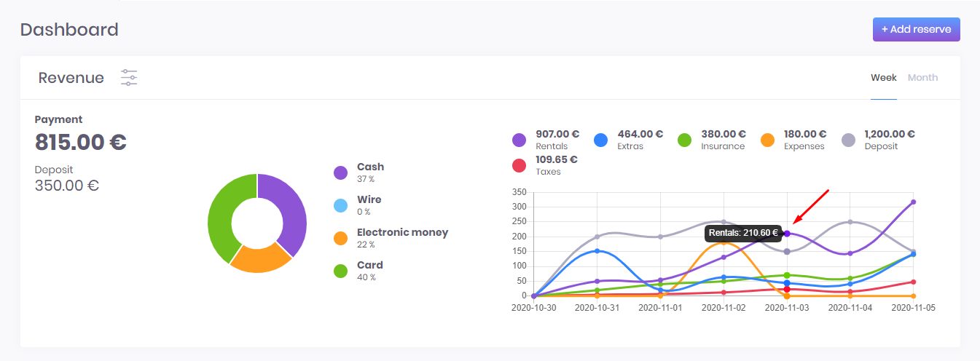
Task: Toggle the Deposit series legend circle
Action: coord(849,140)
